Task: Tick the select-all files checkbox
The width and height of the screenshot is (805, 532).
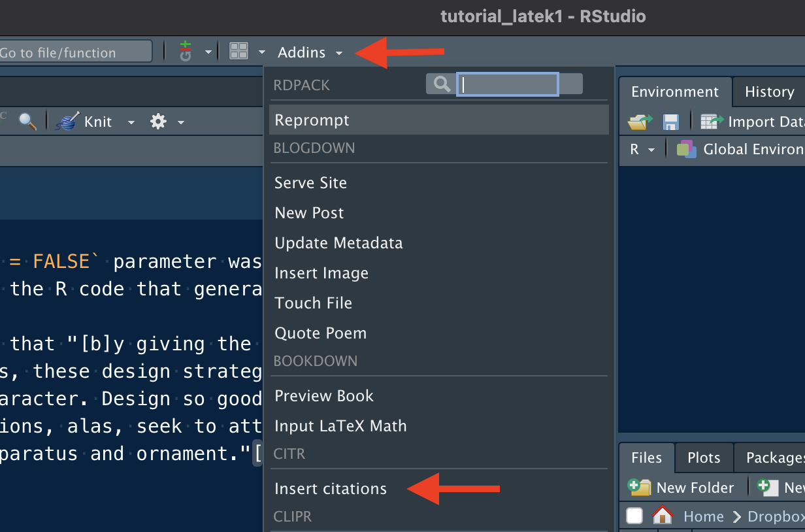Action: point(634,516)
